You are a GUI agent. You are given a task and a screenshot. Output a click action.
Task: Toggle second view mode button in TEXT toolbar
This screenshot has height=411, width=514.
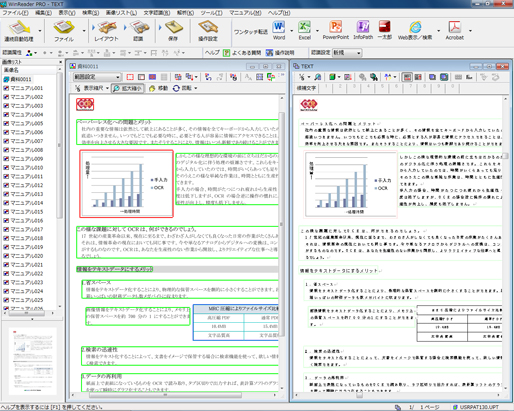(418, 77)
